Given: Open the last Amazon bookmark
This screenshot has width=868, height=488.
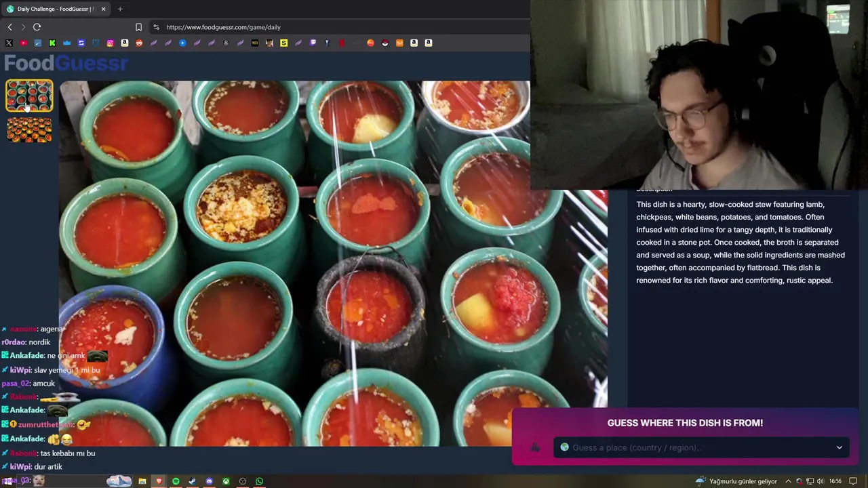Looking at the screenshot, I should tap(428, 43).
